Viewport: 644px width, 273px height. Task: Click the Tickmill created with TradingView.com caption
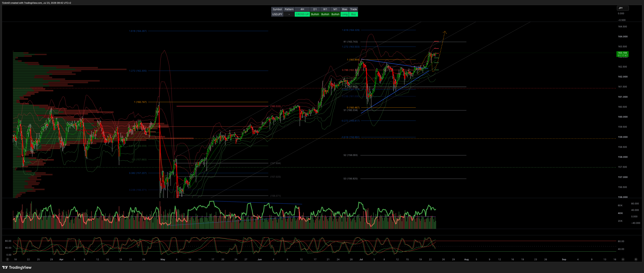(x=36, y=3)
